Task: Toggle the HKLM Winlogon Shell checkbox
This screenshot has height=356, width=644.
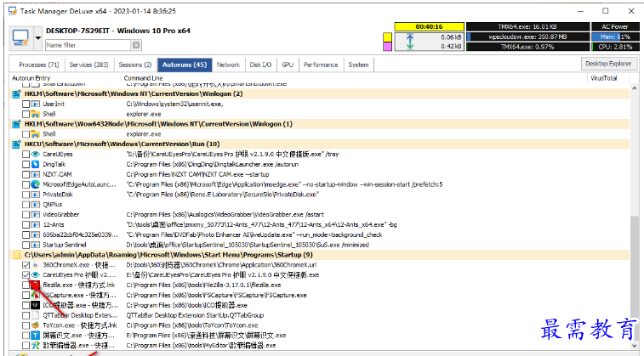Action: (x=26, y=114)
